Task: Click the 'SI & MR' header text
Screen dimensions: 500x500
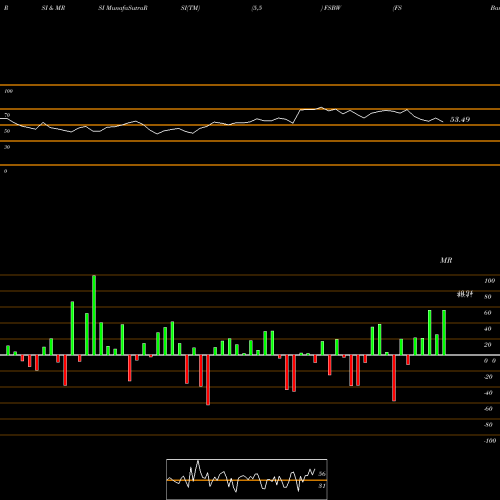Action: [x=53, y=8]
